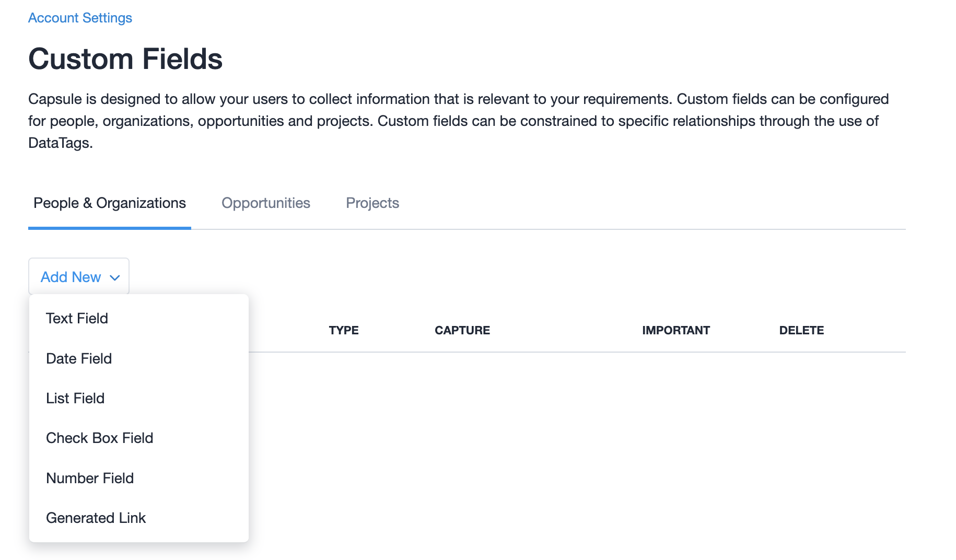956x560 pixels.
Task: Click the IMPORTANT column header
Action: tap(675, 330)
